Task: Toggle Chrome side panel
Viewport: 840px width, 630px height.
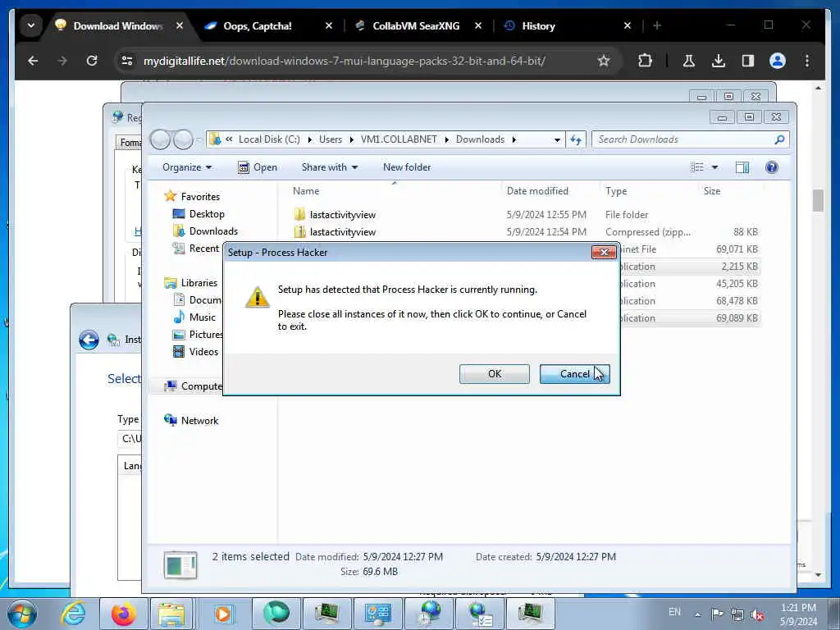Action: click(x=748, y=61)
